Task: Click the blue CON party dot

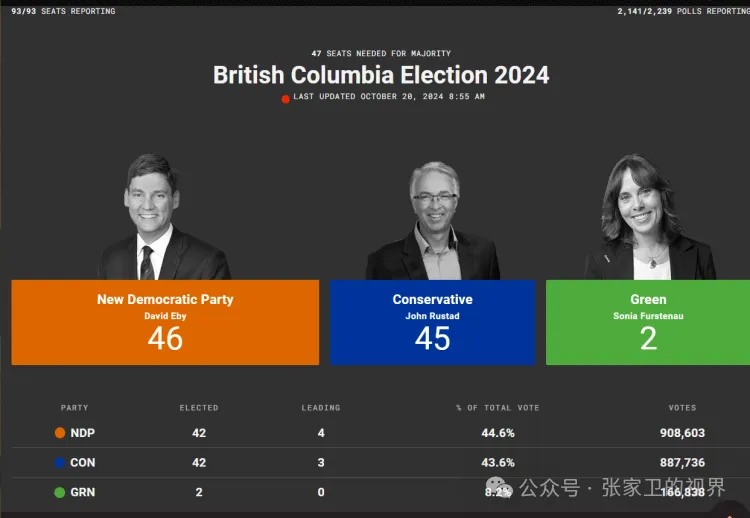Action: point(60,463)
